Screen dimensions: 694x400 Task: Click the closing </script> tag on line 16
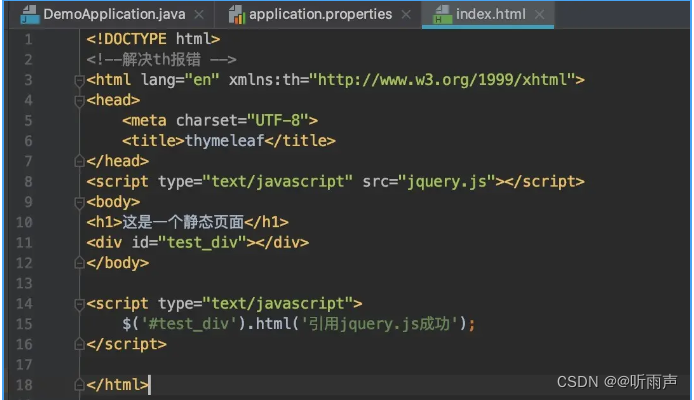(x=127, y=344)
